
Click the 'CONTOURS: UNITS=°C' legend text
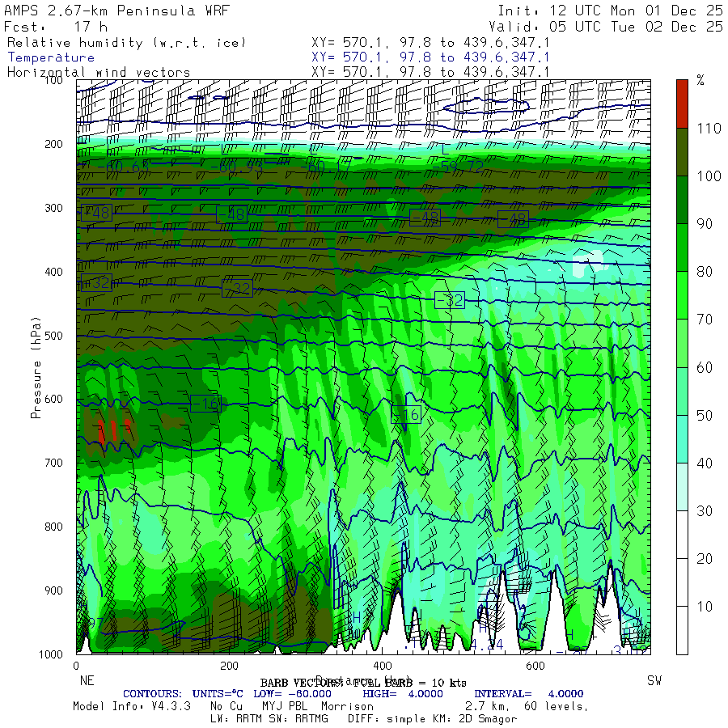click(183, 694)
